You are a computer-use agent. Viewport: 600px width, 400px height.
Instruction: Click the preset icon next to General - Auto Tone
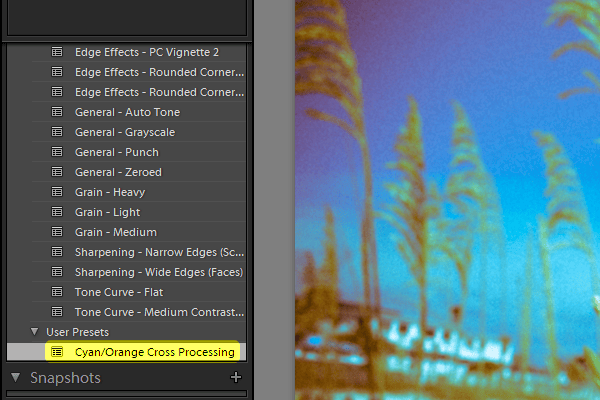point(57,112)
